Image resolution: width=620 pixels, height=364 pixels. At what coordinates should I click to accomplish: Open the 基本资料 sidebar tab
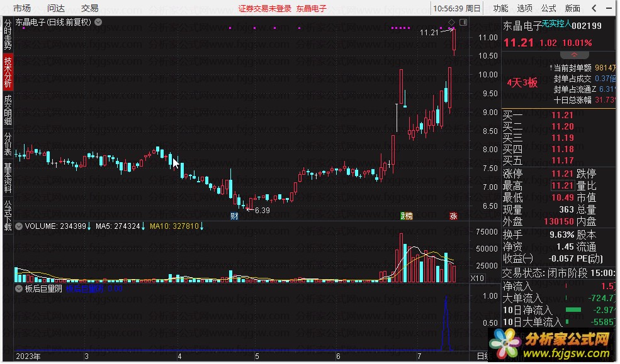click(x=8, y=178)
